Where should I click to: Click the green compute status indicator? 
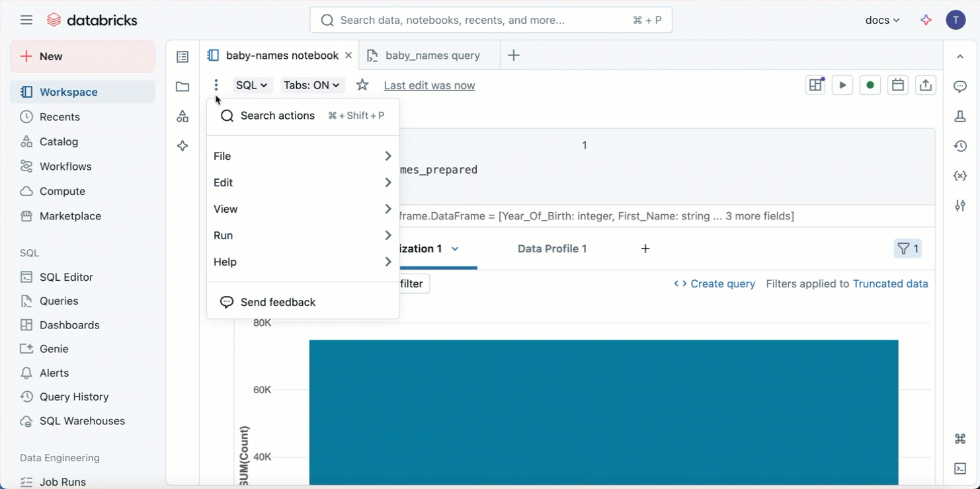870,85
